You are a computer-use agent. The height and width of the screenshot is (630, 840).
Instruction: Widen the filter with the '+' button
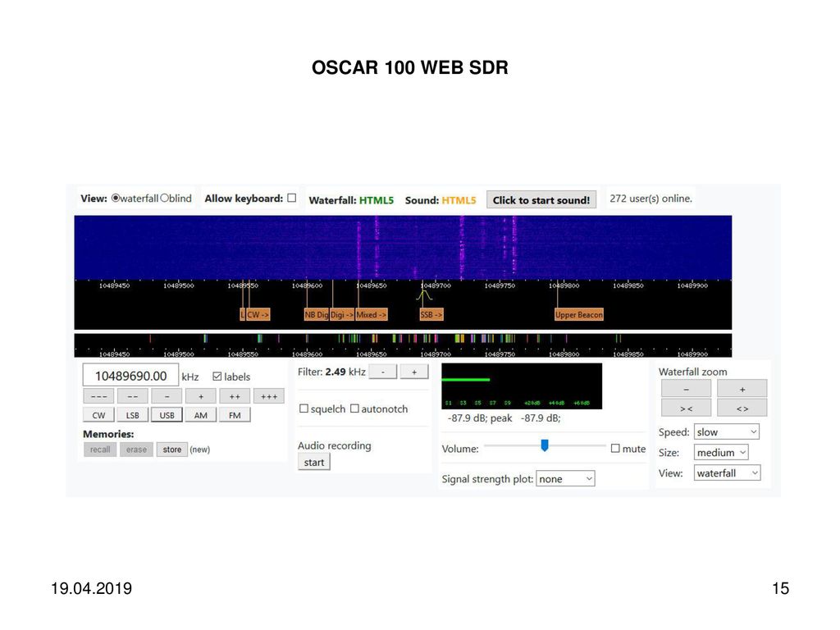tap(414, 372)
